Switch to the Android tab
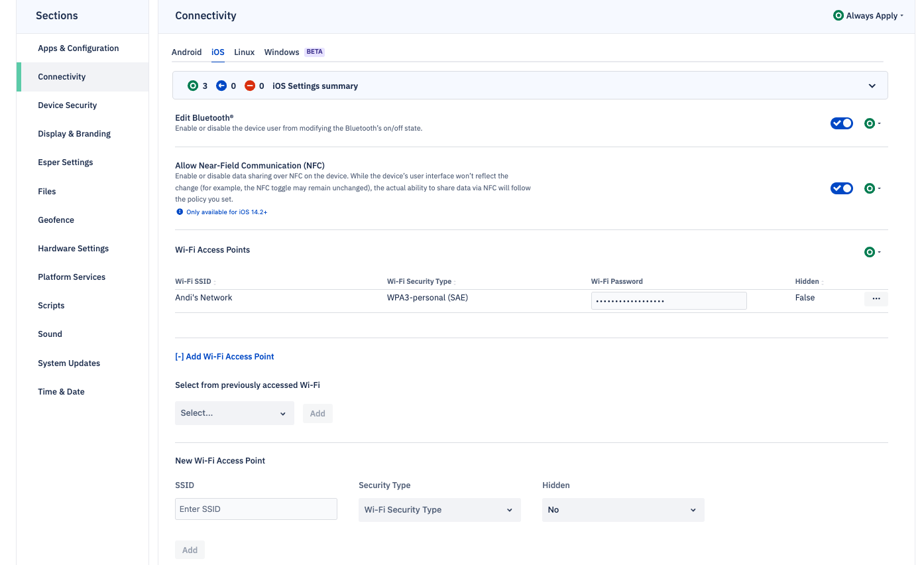924x565 pixels. (186, 52)
